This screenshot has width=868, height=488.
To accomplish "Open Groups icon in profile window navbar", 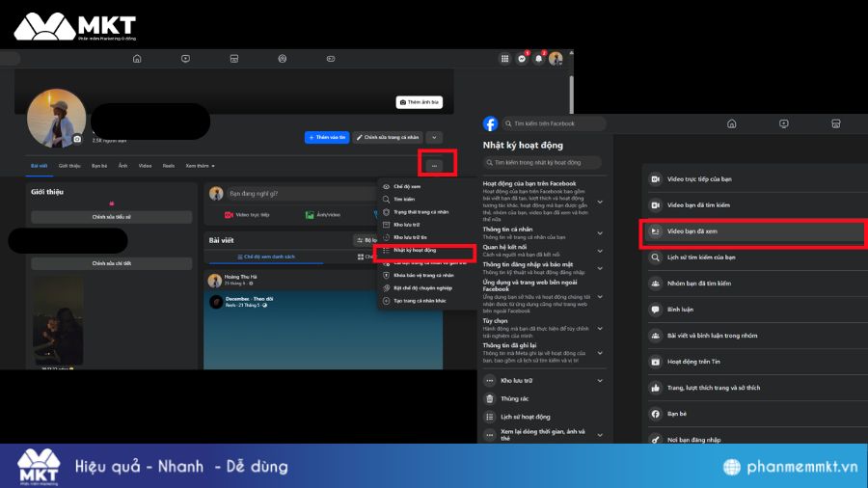I will [x=283, y=59].
